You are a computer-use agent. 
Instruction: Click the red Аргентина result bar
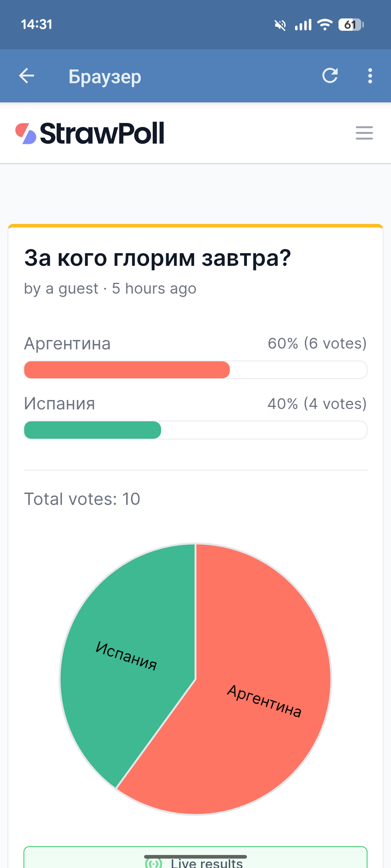coord(127,370)
